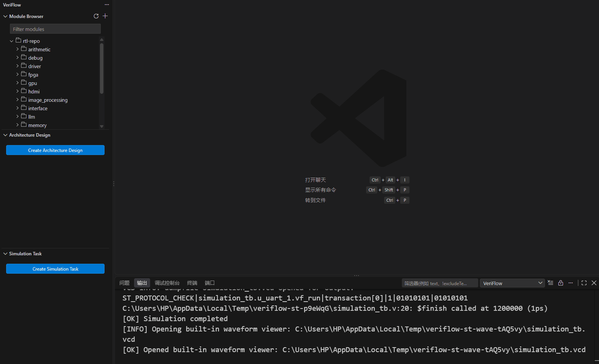Viewport: 599px width, 364px height.
Task: Expand the arithmetic folder chevron
Action: (x=17, y=49)
